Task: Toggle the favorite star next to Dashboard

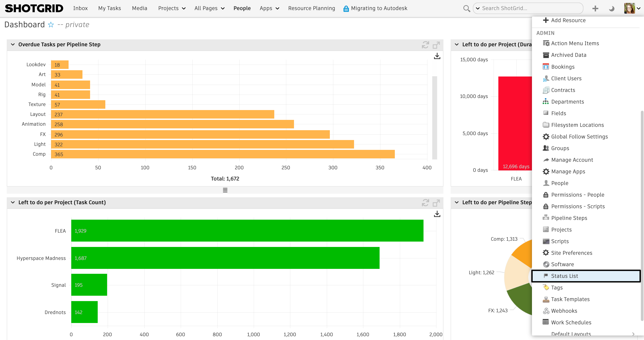Action: [51, 24]
